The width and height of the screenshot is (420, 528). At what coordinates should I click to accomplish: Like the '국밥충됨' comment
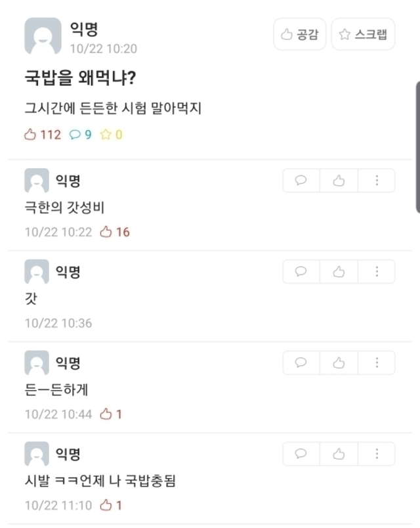[x=339, y=454]
